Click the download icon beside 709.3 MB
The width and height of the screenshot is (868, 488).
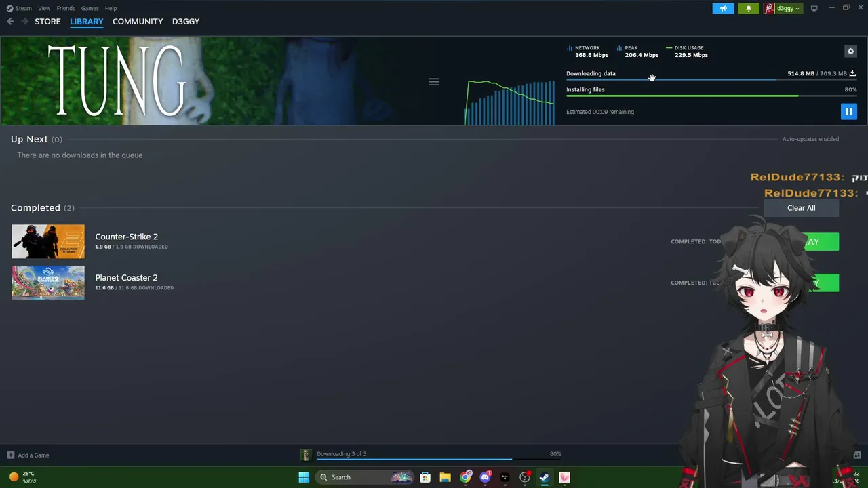[852, 73]
